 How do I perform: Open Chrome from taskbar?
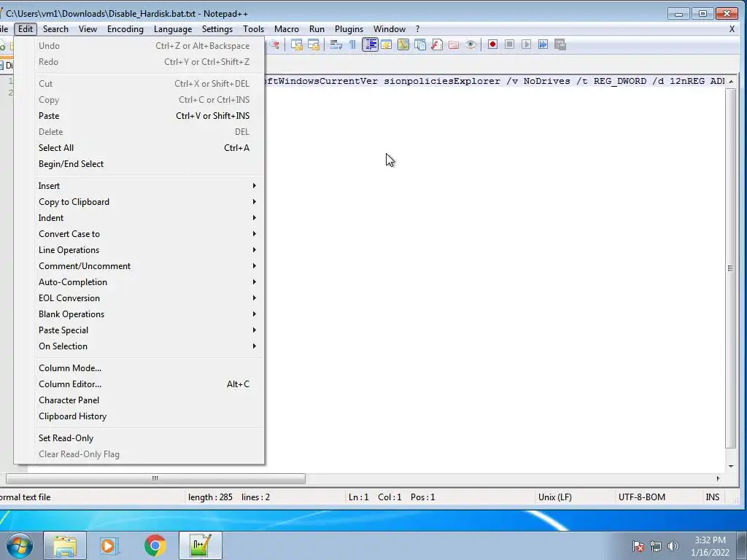[155, 545]
